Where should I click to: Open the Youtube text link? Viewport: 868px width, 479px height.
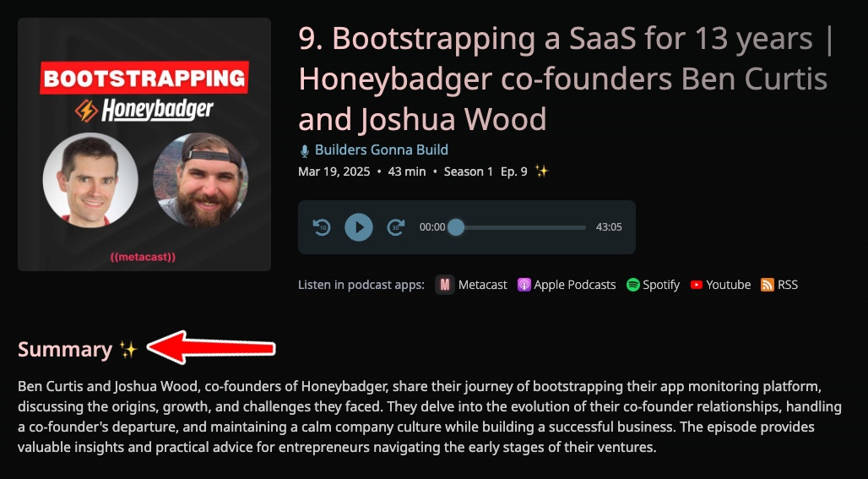[x=729, y=285]
